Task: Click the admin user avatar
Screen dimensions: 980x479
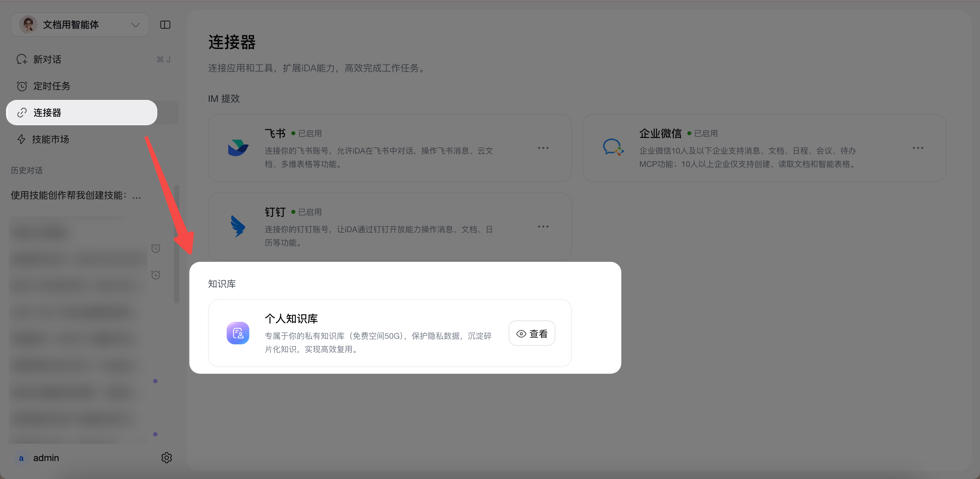Action: [21, 458]
